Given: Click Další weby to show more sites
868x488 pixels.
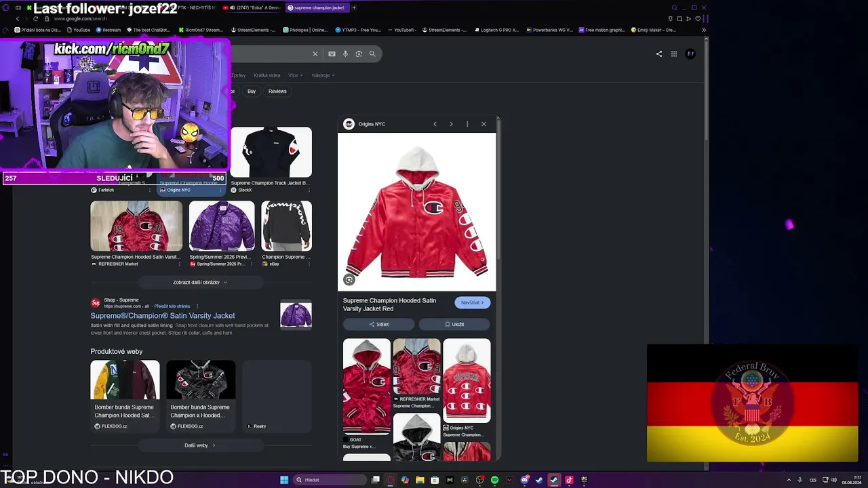Looking at the screenshot, I should click(x=200, y=445).
